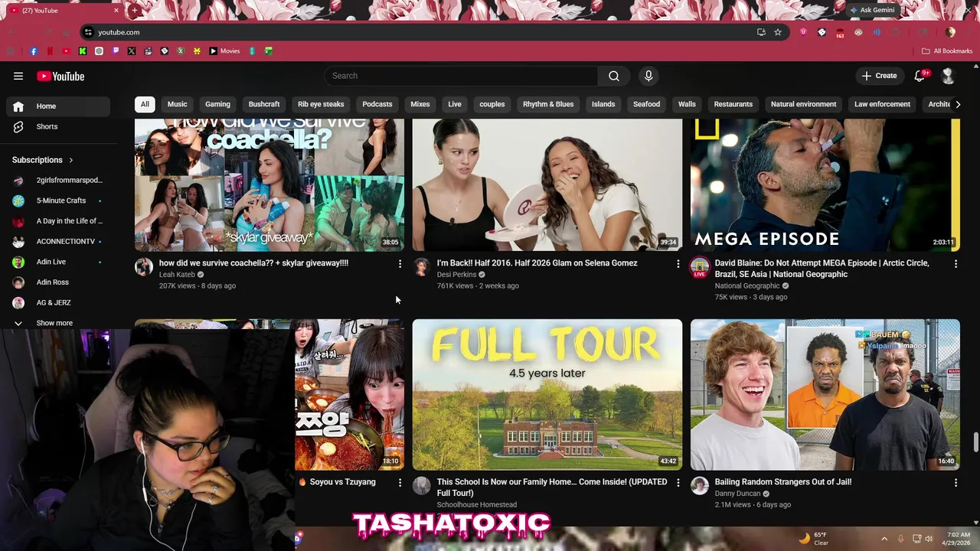Open National Geographic live channel avatar
This screenshot has height=551, width=980.
point(700,267)
